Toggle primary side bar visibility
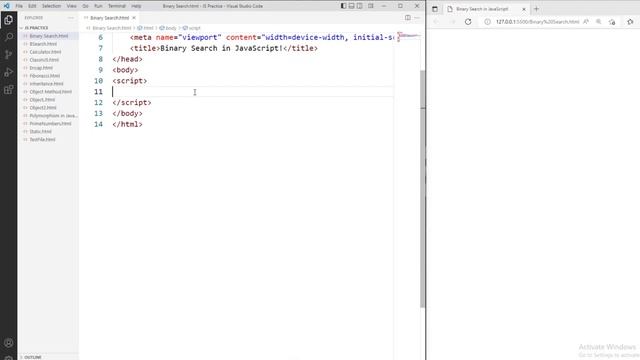Image resolution: width=640 pixels, height=360 pixels. click(344, 6)
